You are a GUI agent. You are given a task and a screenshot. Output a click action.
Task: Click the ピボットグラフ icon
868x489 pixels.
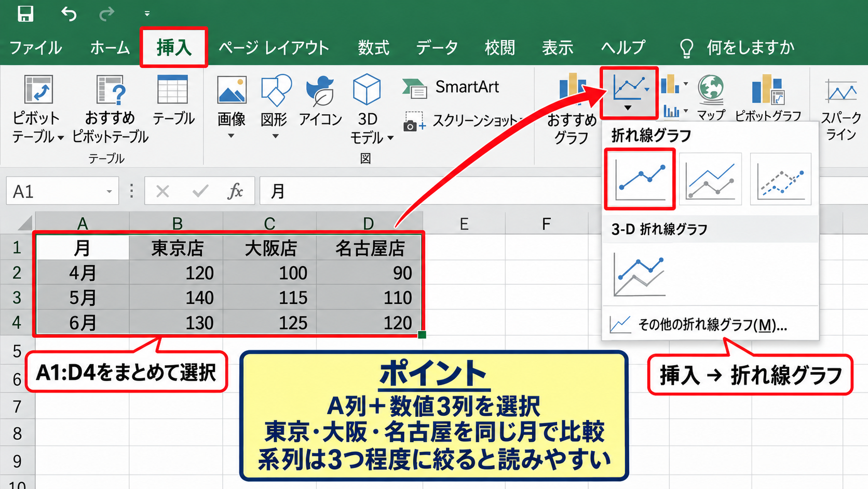click(x=768, y=98)
